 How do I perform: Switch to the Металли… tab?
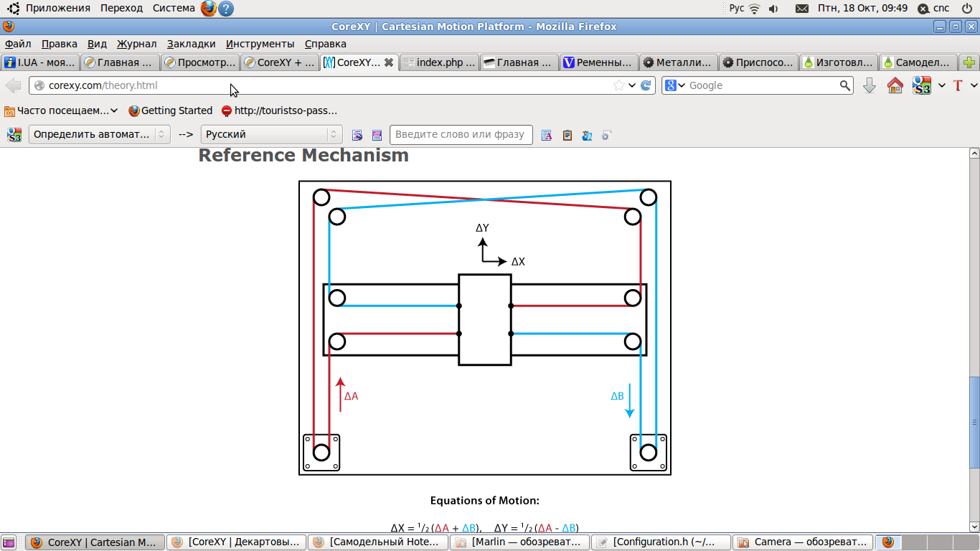point(679,62)
